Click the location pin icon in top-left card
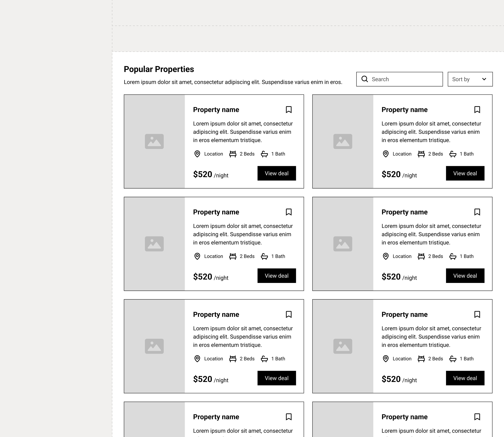504x437 pixels. click(197, 154)
